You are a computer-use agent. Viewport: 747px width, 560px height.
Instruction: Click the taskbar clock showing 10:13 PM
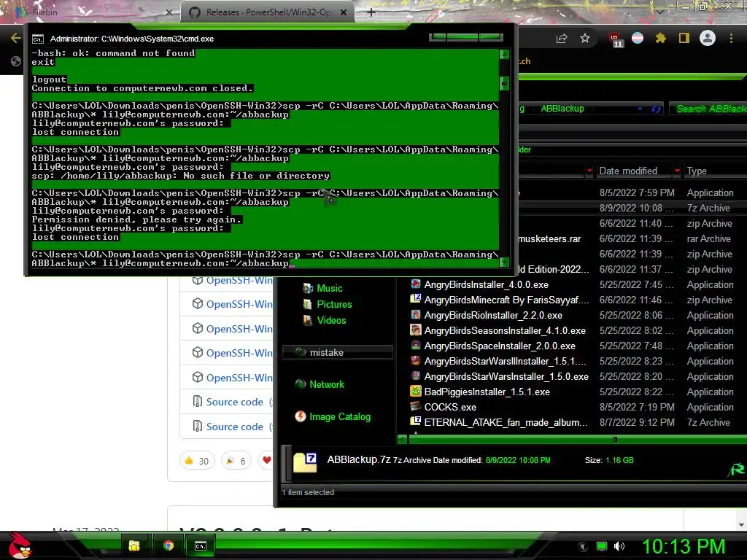[684, 546]
